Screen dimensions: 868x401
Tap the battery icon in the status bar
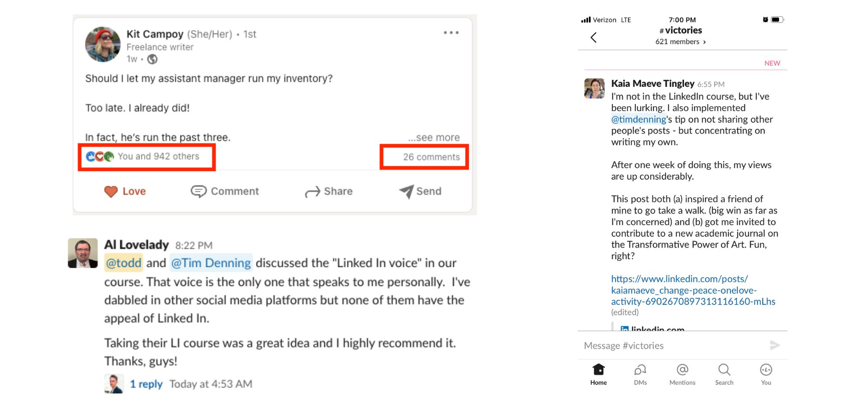pyautogui.click(x=777, y=20)
